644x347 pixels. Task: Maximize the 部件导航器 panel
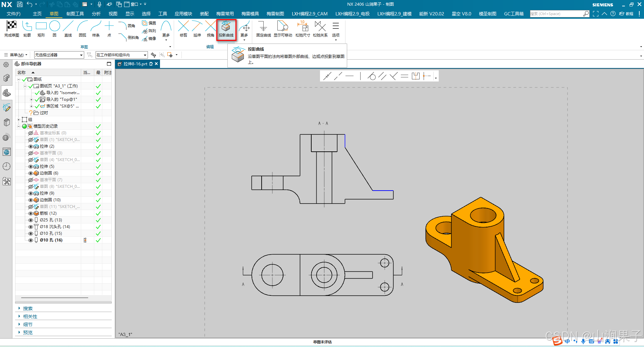click(109, 64)
